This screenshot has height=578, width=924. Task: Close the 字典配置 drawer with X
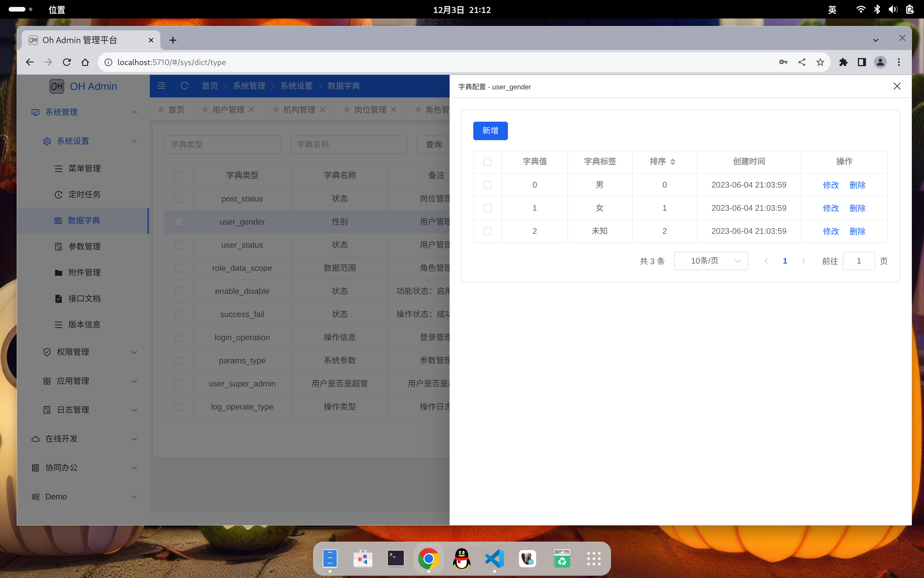(x=897, y=86)
